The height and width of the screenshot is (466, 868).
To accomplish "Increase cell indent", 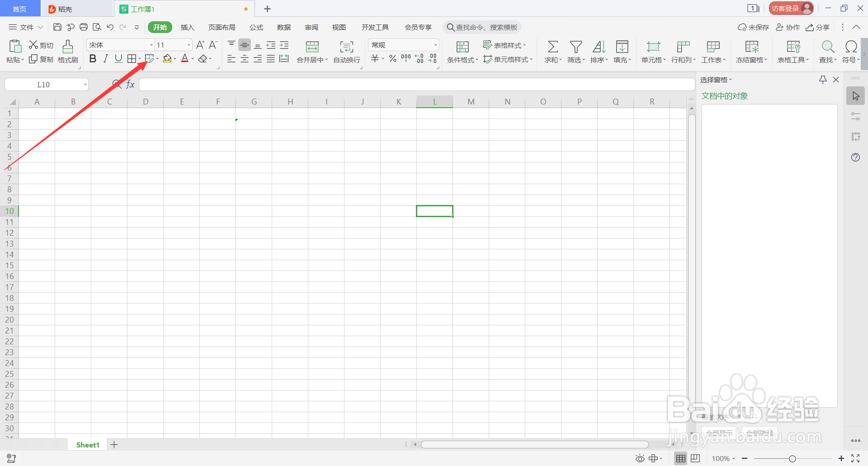I will pos(284,45).
